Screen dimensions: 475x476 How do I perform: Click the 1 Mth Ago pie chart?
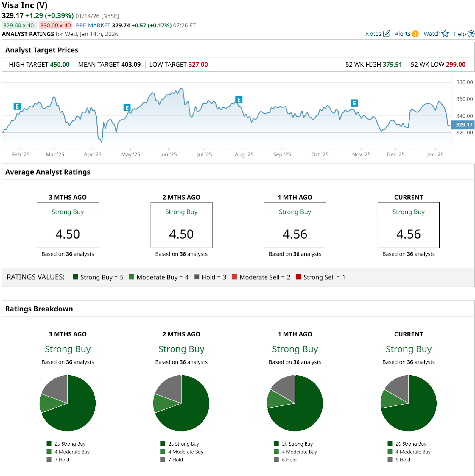(x=295, y=403)
